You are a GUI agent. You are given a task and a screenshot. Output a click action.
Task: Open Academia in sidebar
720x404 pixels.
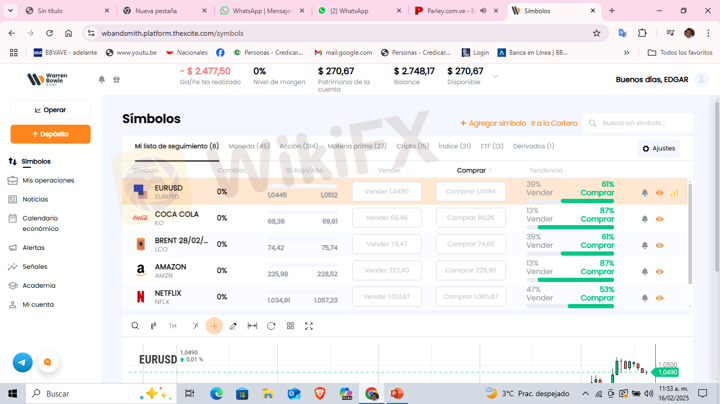[32, 286]
